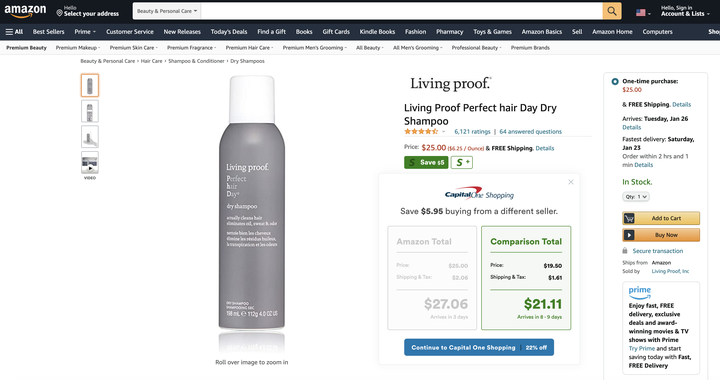Screen dimensions: 720x380
Task: Expand the star rating chevron
Action: click(444, 132)
